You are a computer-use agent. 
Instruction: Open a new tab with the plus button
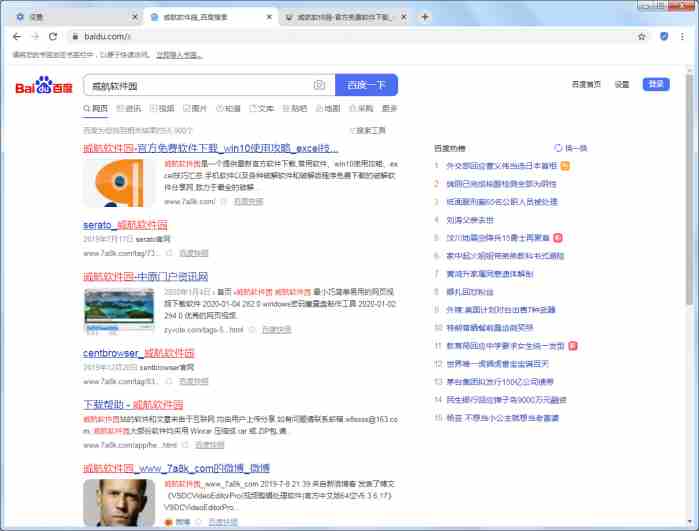coord(425,17)
